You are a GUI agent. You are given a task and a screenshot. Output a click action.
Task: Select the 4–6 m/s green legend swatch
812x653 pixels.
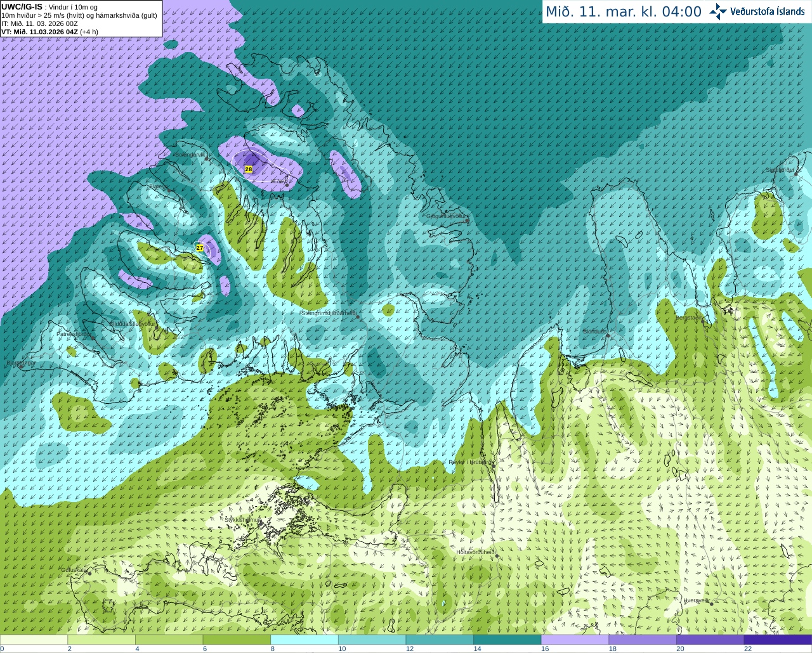click(x=169, y=640)
